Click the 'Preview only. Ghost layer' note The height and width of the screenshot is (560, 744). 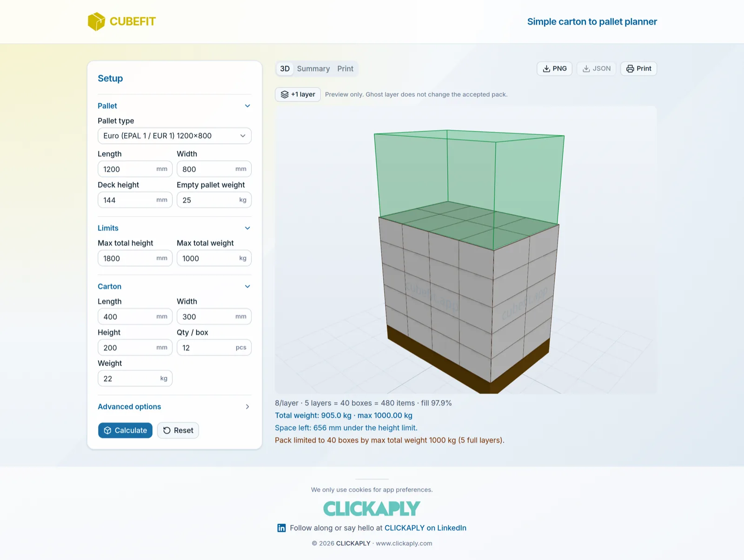pyautogui.click(x=416, y=94)
